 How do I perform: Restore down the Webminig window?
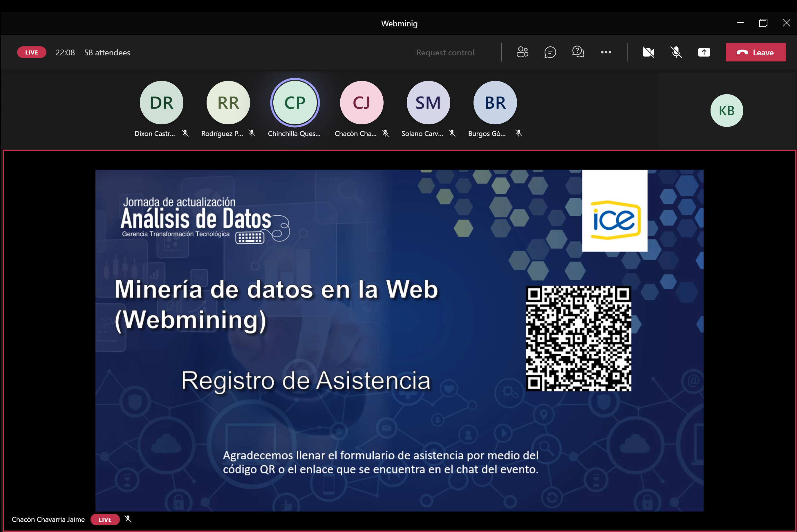point(763,23)
